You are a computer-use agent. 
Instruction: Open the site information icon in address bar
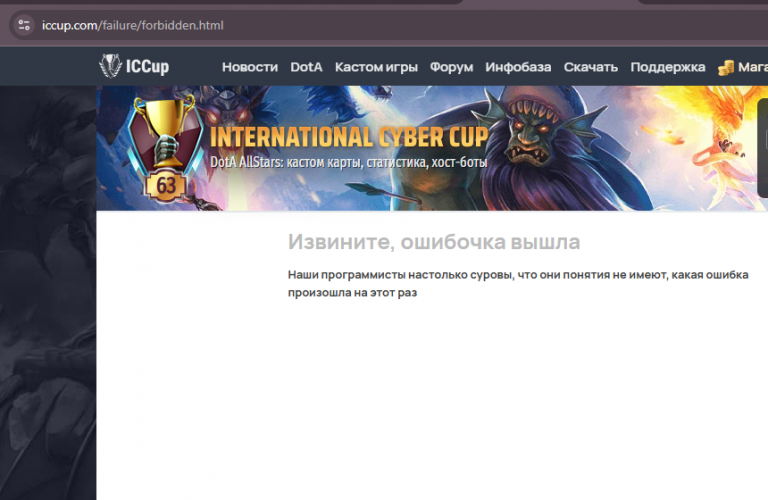point(24,25)
